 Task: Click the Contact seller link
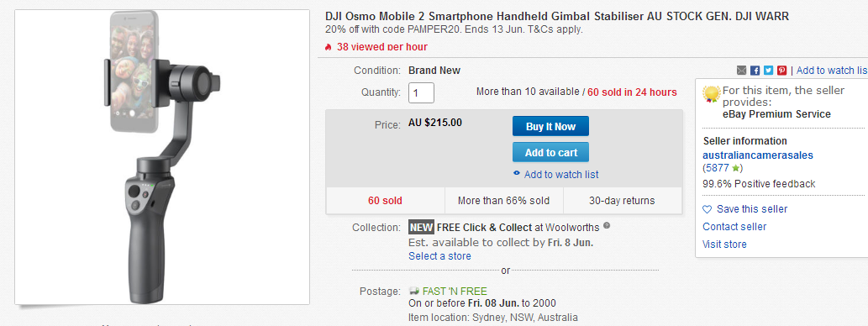734,227
